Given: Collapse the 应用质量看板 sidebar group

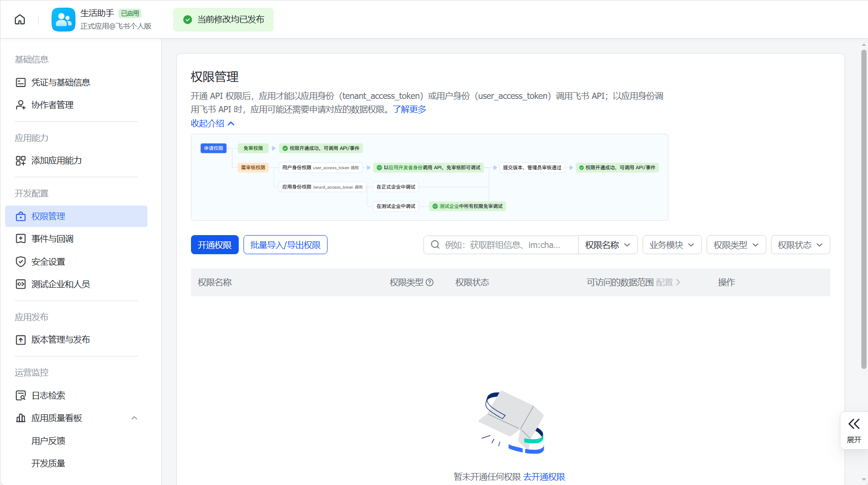Looking at the screenshot, I should [x=134, y=418].
